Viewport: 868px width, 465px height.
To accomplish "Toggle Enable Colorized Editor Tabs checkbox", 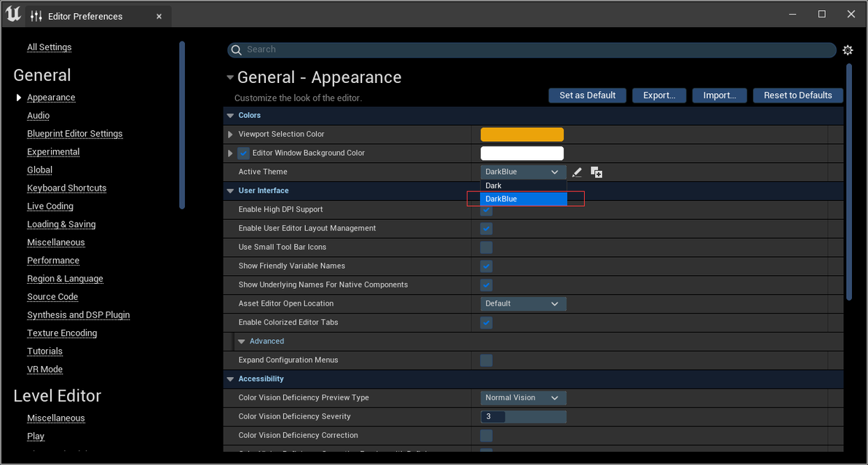I will [486, 322].
